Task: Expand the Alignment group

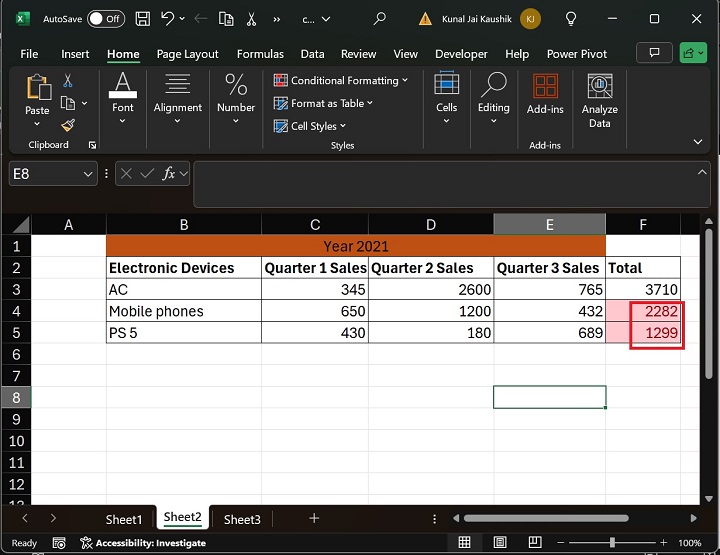Action: pyautogui.click(x=177, y=97)
